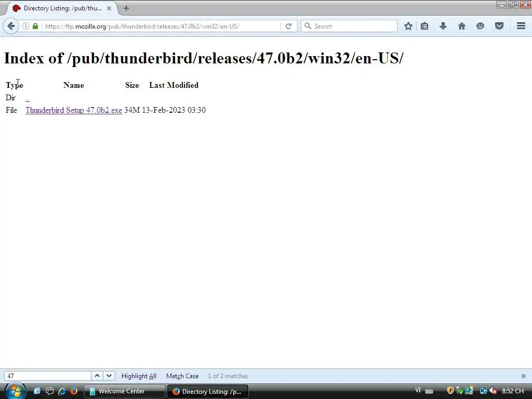Click the Name column header
532x399 pixels.
click(74, 85)
